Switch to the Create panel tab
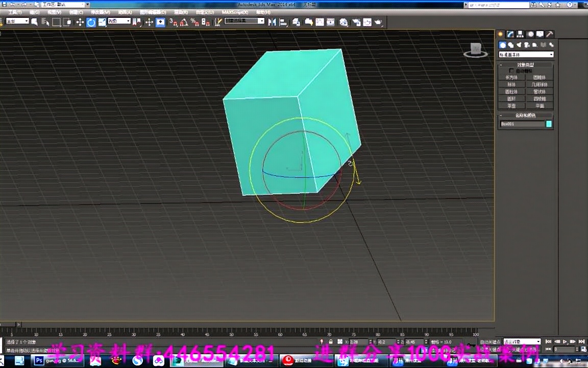 pos(501,34)
